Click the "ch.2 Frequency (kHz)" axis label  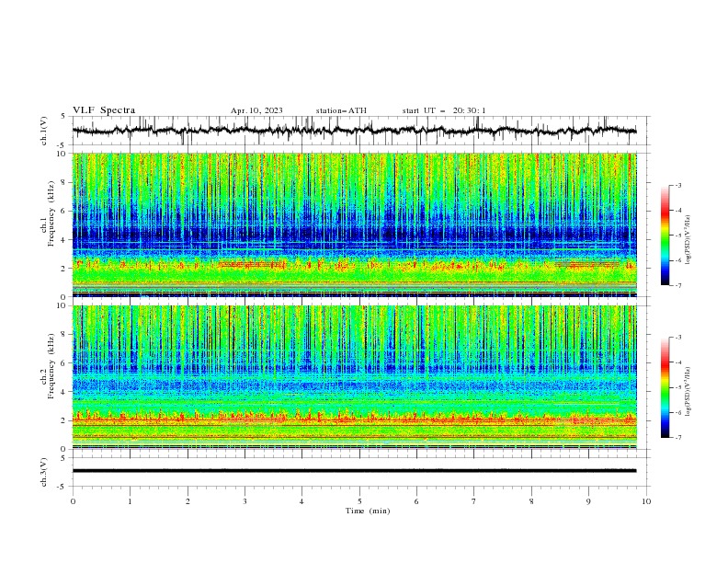tap(47, 365)
